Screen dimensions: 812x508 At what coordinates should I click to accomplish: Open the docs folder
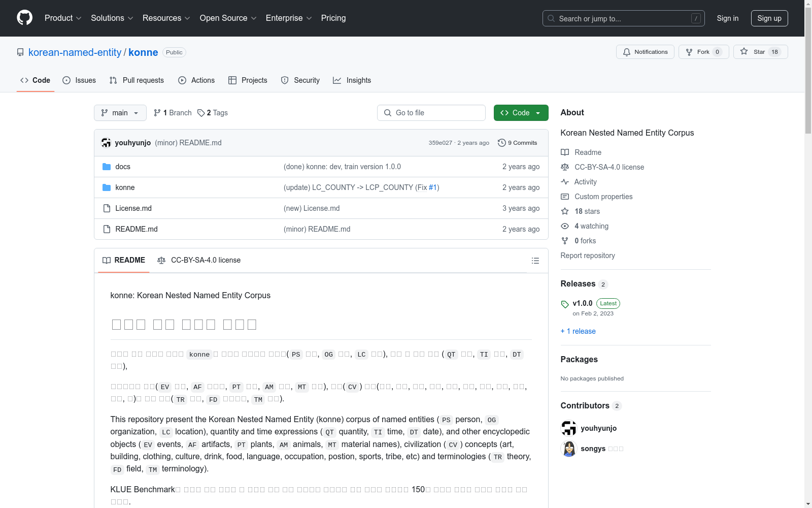pyautogui.click(x=123, y=167)
